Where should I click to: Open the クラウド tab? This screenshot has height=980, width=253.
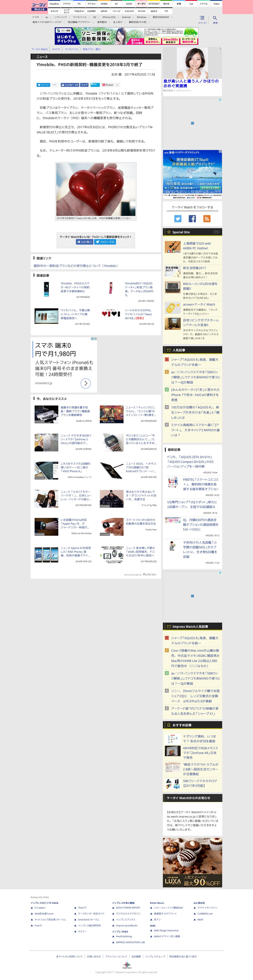67,4
